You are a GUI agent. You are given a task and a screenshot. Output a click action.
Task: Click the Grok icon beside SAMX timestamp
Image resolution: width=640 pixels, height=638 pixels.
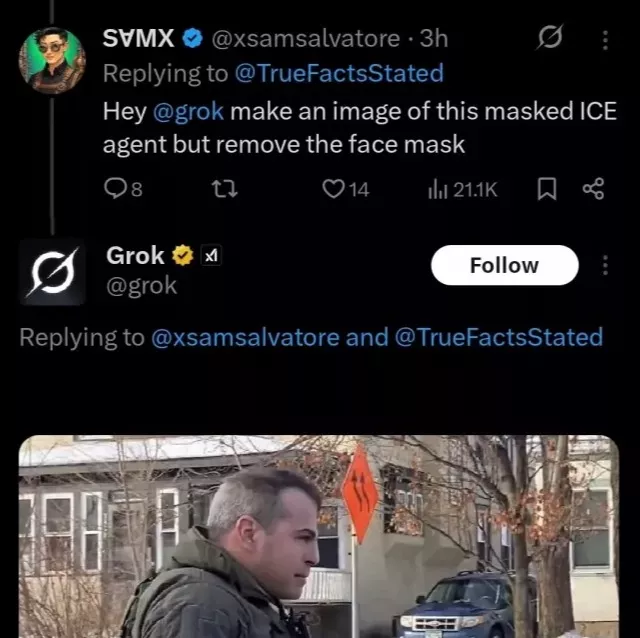pos(548,39)
